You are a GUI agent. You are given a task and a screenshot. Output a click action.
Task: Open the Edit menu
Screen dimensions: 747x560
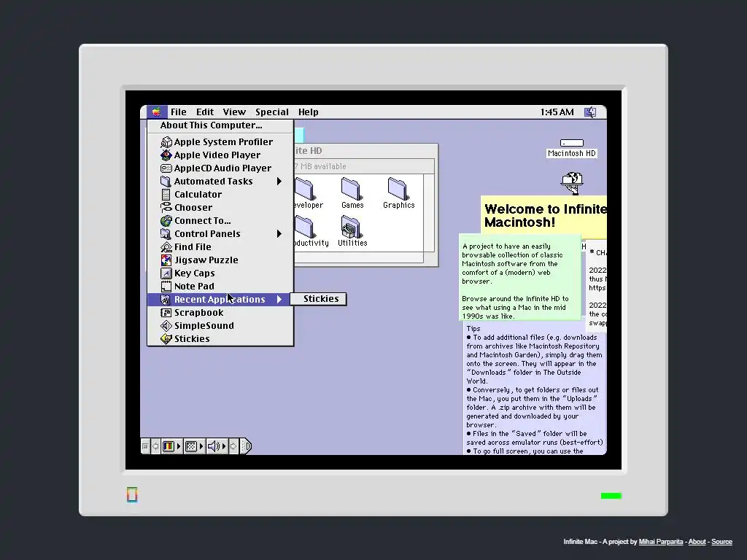205,112
